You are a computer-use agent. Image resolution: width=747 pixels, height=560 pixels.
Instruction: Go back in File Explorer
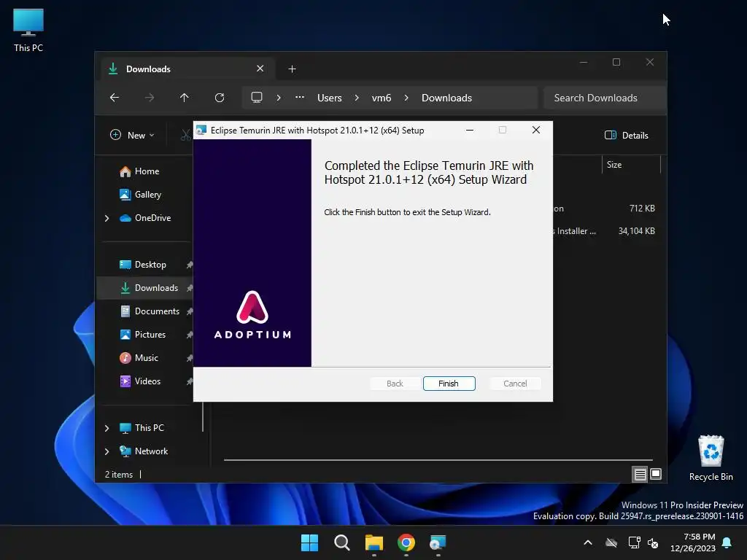coord(115,98)
